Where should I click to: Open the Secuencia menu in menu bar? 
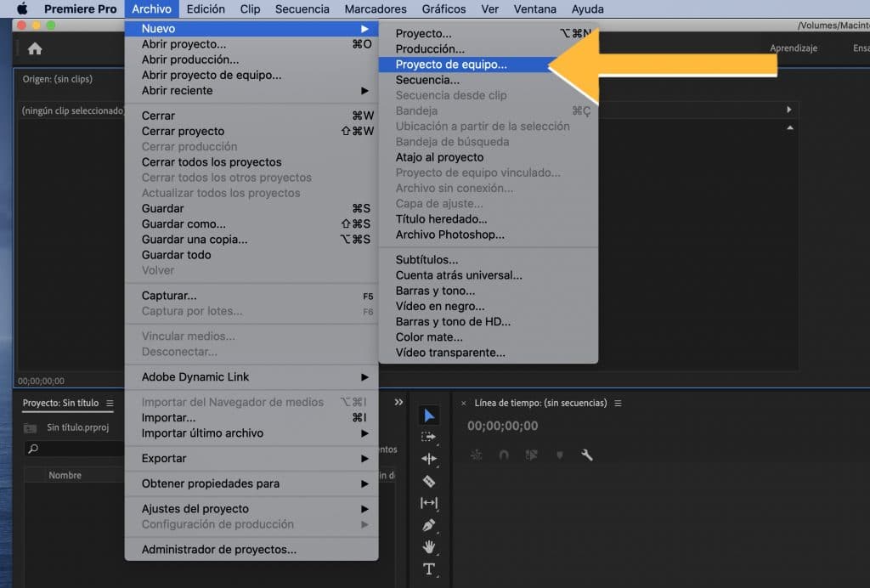(x=302, y=9)
